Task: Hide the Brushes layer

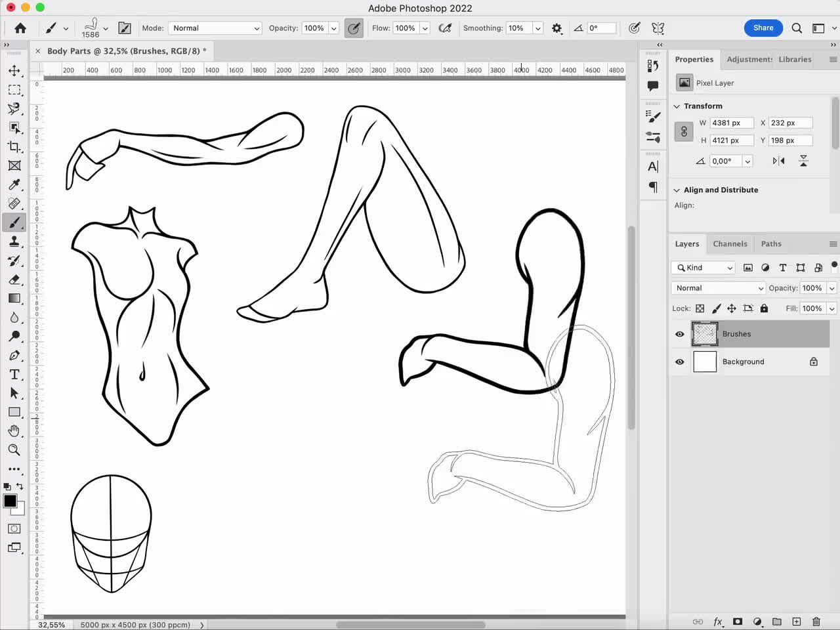Action: 679,334
